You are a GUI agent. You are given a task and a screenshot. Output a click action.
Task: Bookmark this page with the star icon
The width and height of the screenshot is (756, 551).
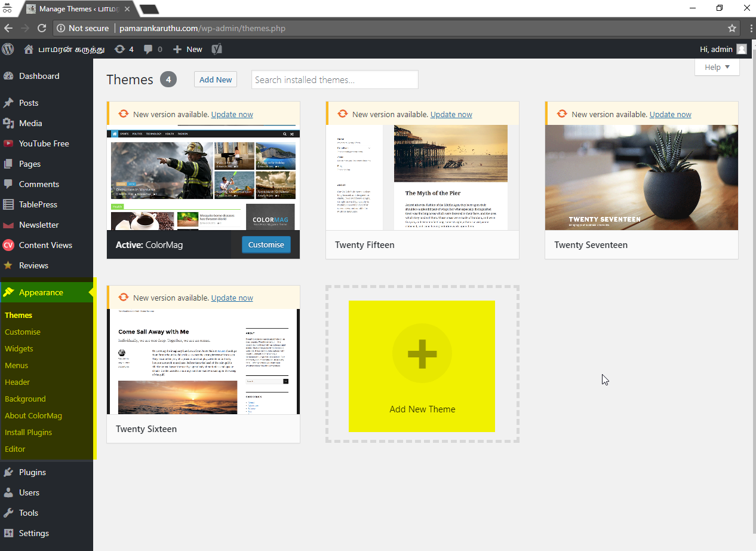pos(732,28)
